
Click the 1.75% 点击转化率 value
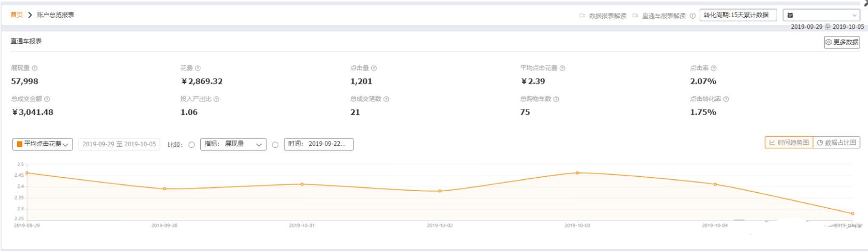[x=703, y=112]
